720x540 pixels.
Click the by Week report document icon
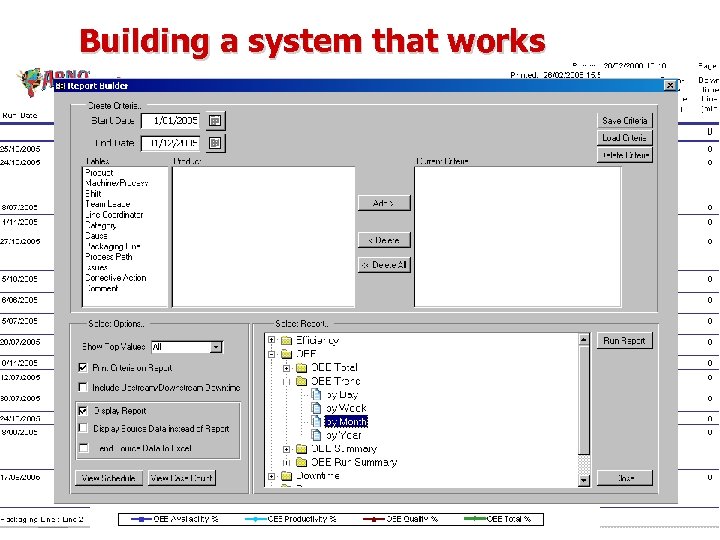316,408
